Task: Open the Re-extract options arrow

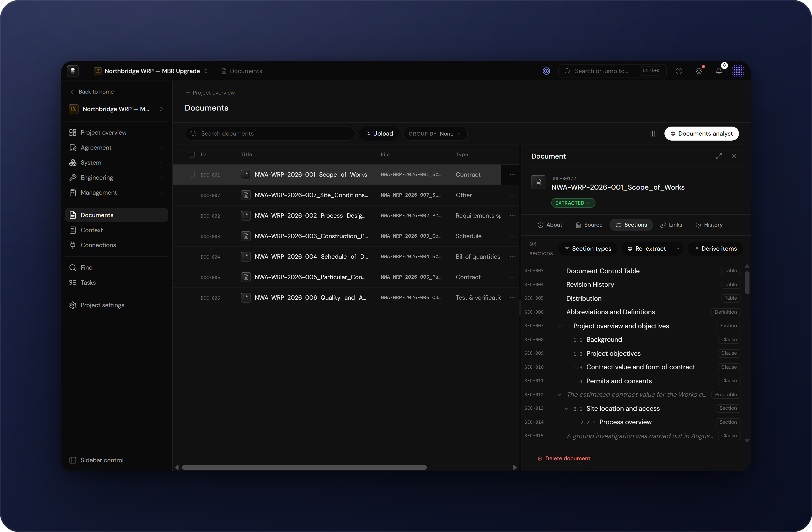Action: pos(678,248)
